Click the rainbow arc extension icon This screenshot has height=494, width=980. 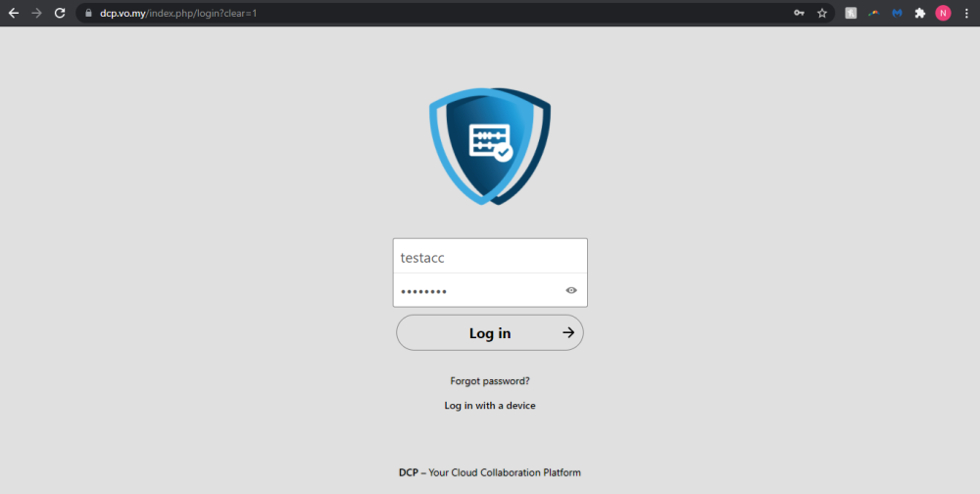pos(873,14)
